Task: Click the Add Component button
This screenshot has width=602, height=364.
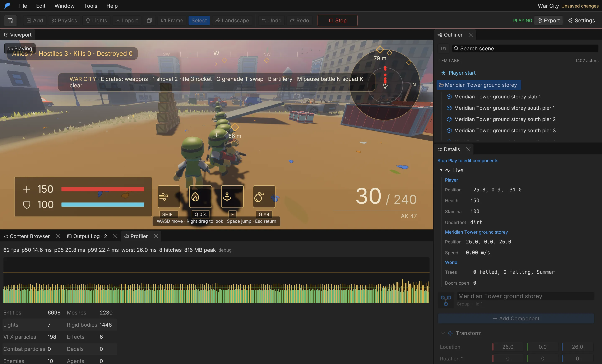Action: (516, 319)
